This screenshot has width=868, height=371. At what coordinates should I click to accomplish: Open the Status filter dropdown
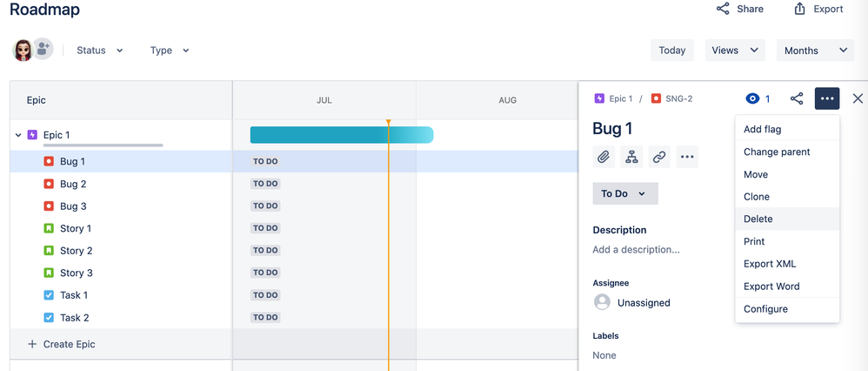point(100,50)
